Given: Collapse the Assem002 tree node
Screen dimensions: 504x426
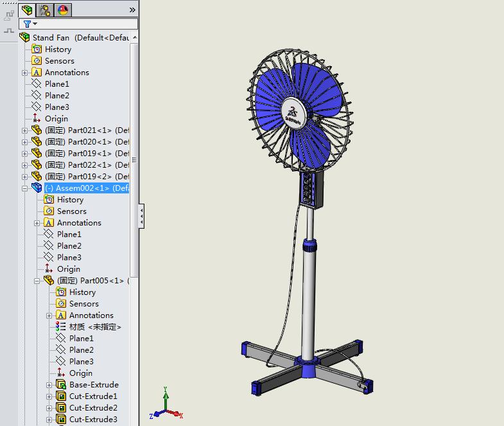Looking at the screenshot, I should (25, 188).
